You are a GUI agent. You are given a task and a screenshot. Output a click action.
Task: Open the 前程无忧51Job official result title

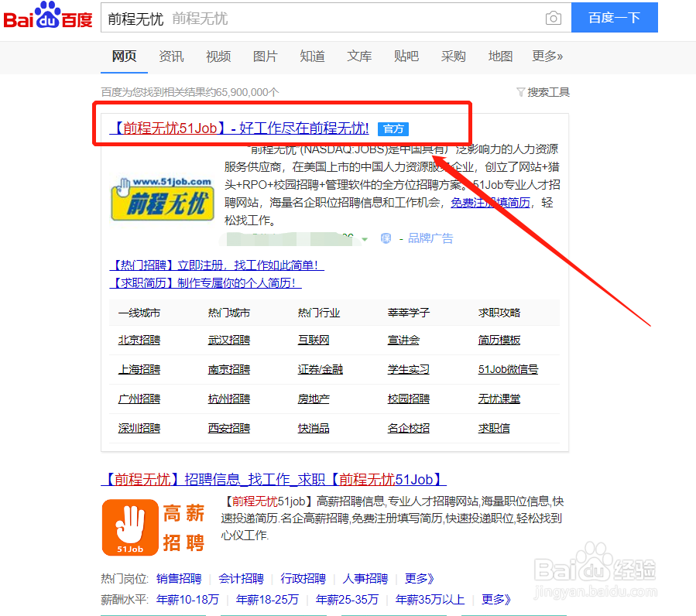pos(238,128)
